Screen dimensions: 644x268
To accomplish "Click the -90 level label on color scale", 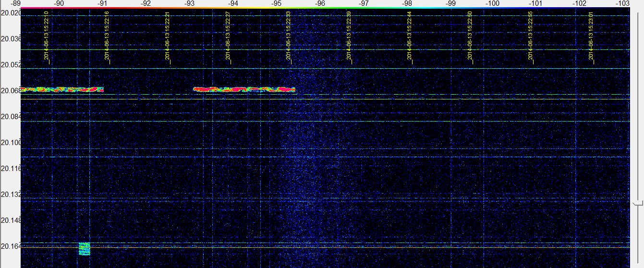I will (x=59, y=3).
